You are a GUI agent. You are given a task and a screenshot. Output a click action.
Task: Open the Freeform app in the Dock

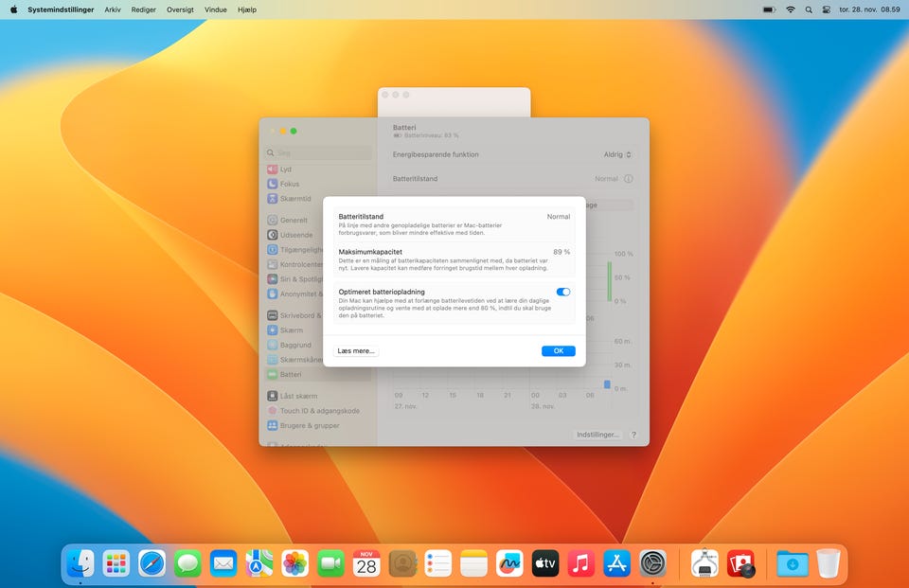[509, 564]
